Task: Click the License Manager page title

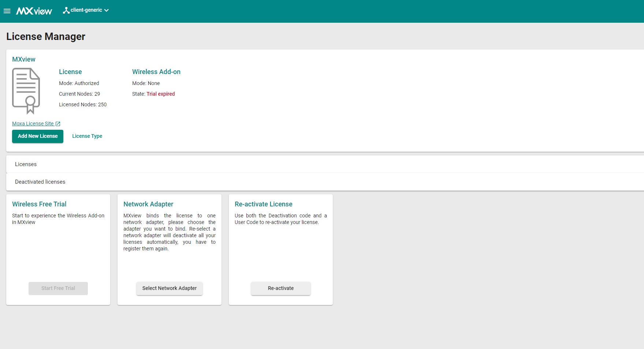Action: pyautogui.click(x=46, y=37)
